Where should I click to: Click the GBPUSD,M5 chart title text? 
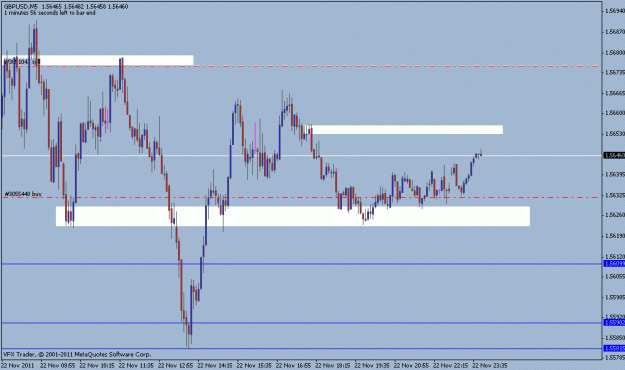click(x=20, y=7)
